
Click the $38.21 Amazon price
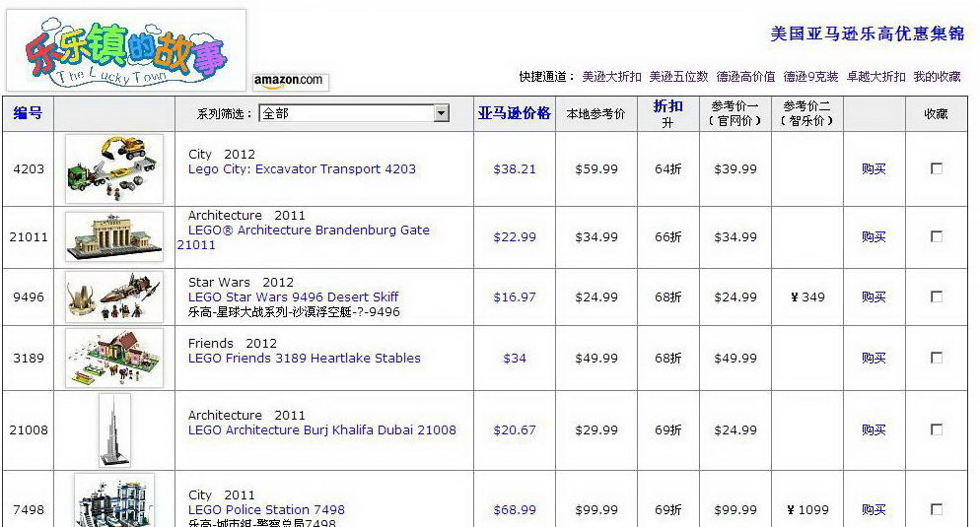[515, 168]
